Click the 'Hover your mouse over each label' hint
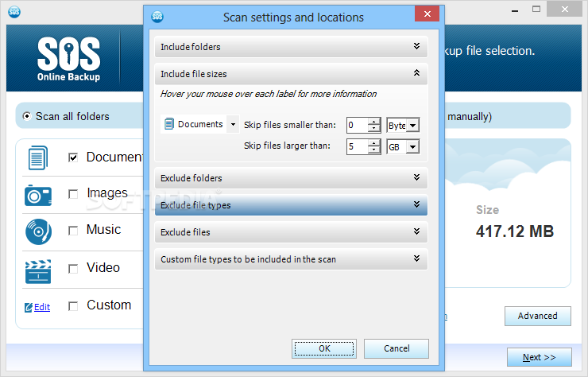Image resolution: width=588 pixels, height=377 pixels. tap(269, 94)
